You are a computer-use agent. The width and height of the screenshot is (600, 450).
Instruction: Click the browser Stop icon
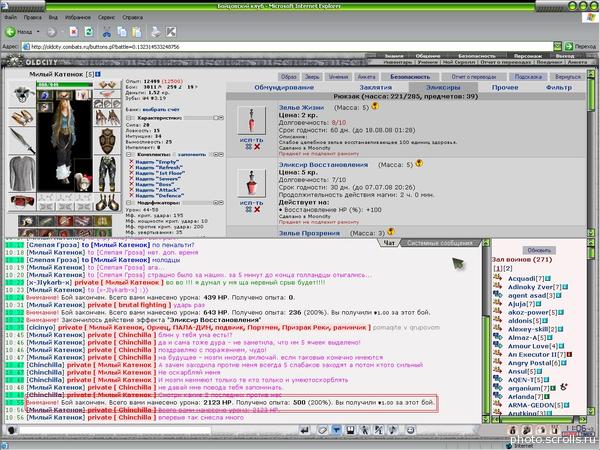pyautogui.click(x=74, y=32)
